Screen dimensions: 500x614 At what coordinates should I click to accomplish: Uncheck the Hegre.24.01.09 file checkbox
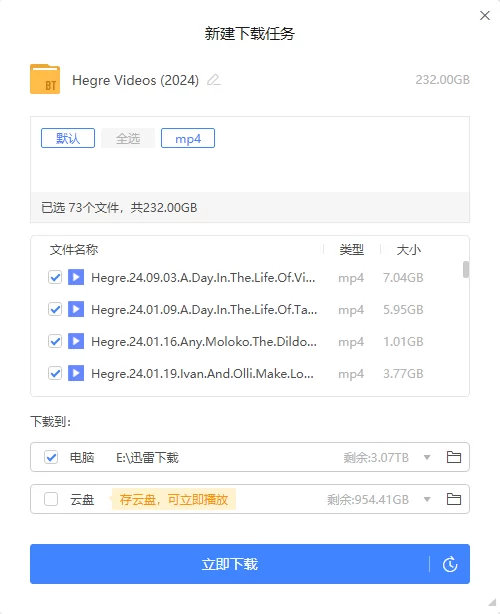click(55, 309)
